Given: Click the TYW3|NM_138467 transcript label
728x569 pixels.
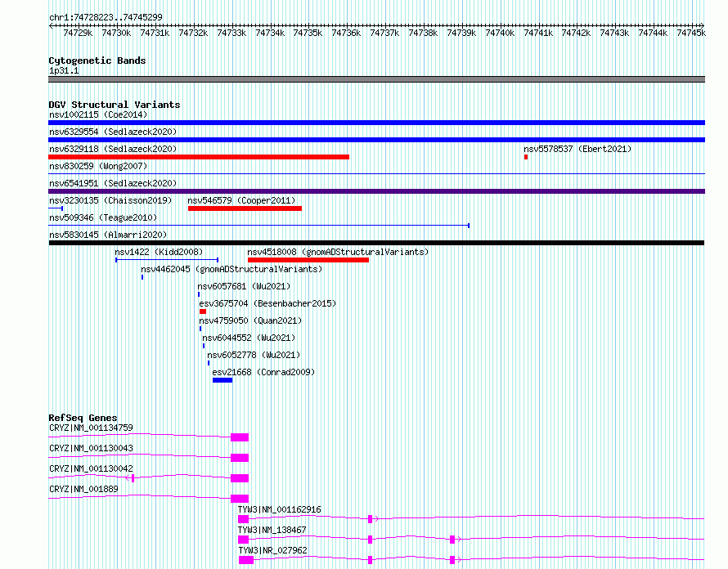Looking at the screenshot, I should [272, 530].
